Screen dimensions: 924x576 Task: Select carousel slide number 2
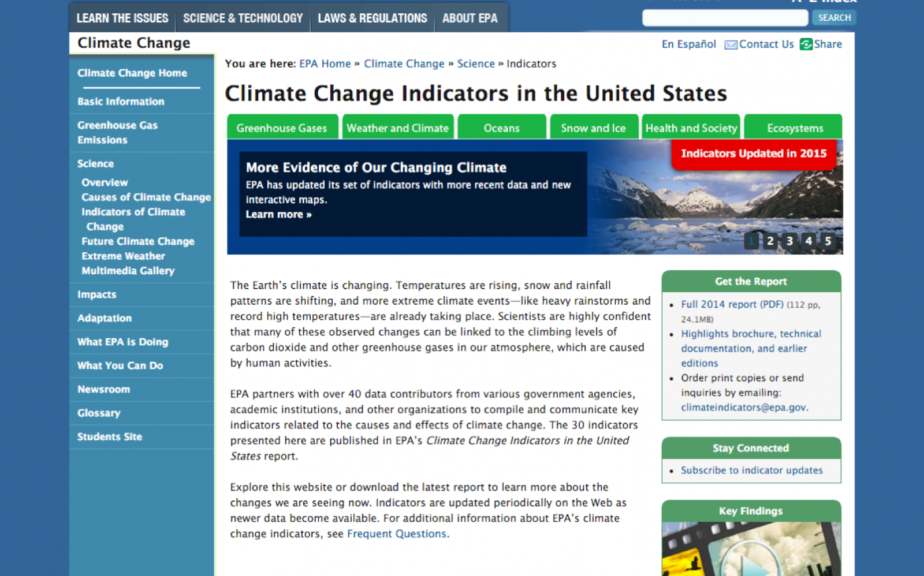(770, 241)
